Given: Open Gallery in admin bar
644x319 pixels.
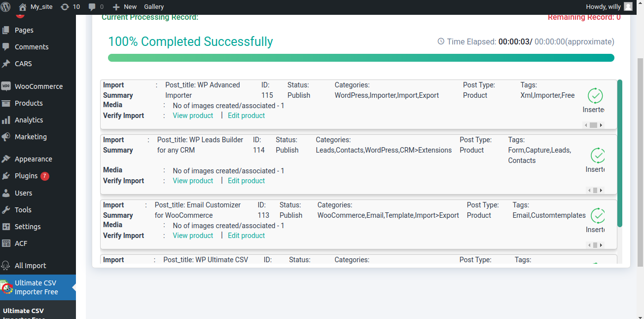Looking at the screenshot, I should tap(154, 7).
